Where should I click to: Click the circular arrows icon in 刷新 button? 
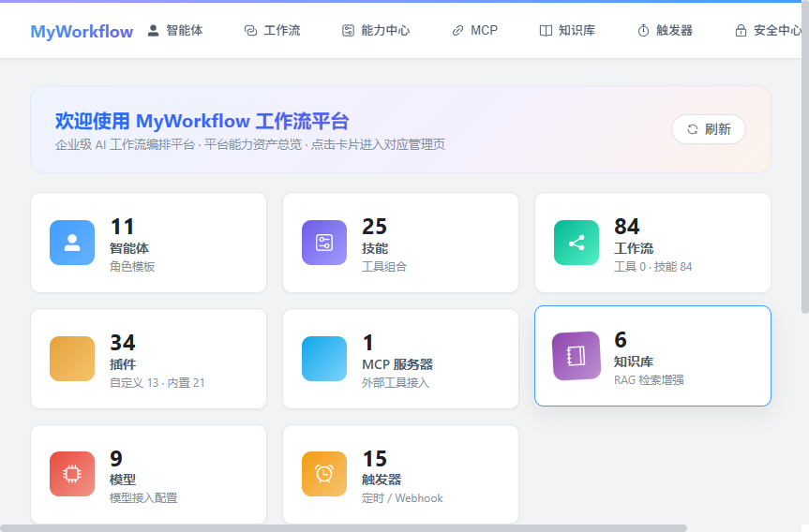pos(693,129)
